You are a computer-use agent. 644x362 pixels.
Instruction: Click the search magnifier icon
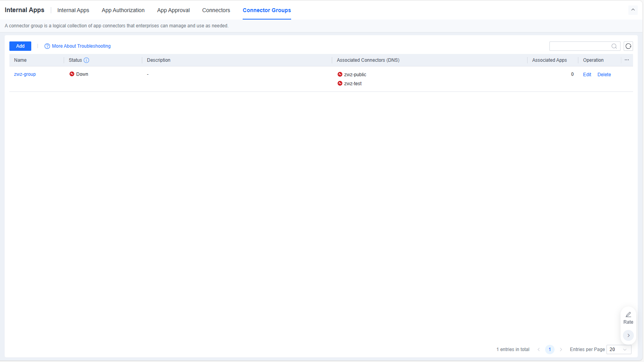click(614, 46)
